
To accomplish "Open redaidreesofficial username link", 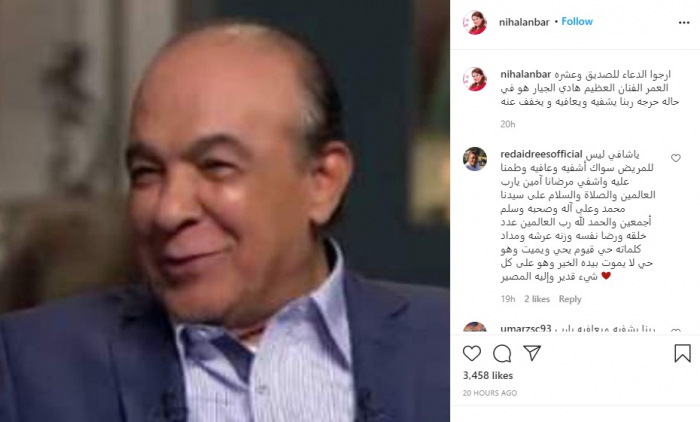I will click(x=541, y=154).
